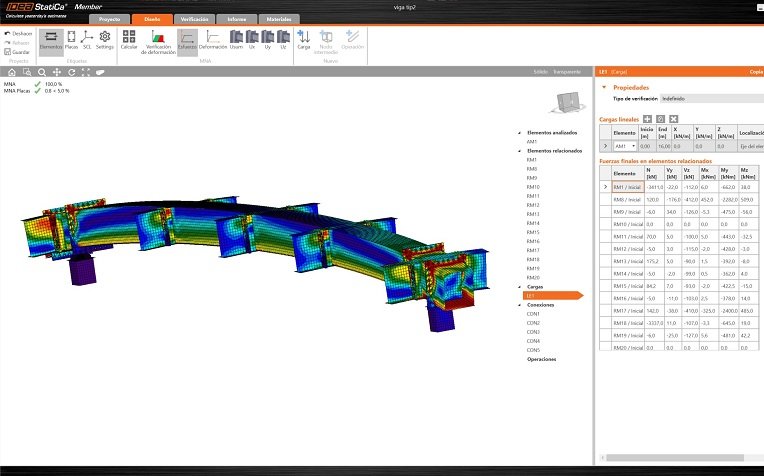764x476 pixels.
Task: Click the home view icon
Action: pyautogui.click(x=12, y=72)
